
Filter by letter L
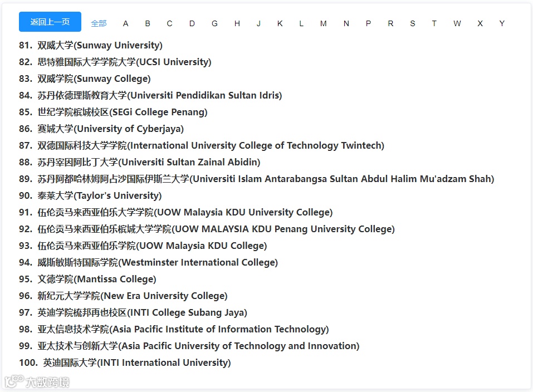click(301, 23)
